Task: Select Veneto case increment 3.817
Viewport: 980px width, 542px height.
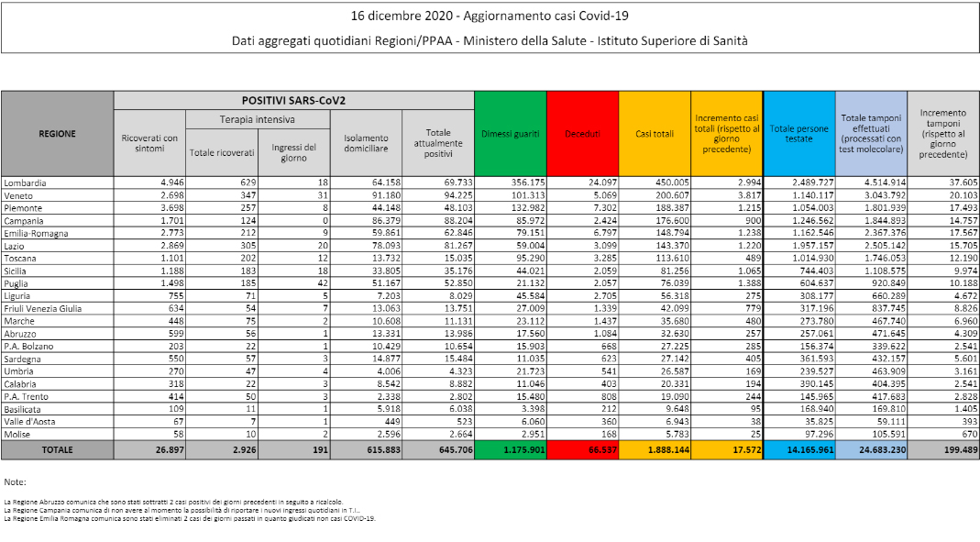Action: point(726,195)
